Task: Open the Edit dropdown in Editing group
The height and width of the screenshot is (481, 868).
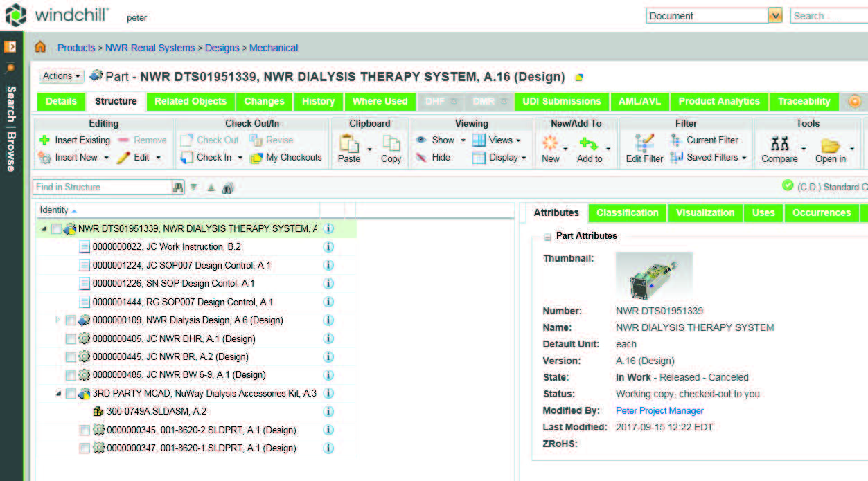Action: pos(158,158)
